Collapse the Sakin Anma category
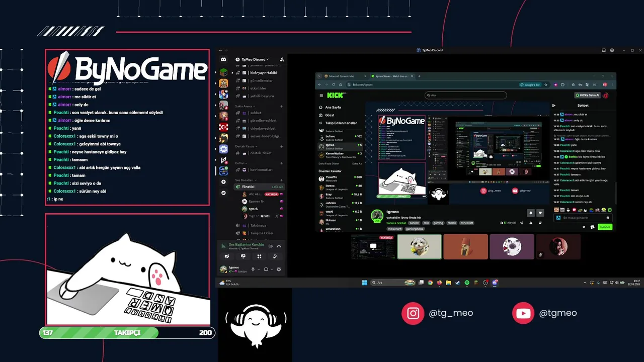Viewport: 644px width, 362px height. coord(247,106)
